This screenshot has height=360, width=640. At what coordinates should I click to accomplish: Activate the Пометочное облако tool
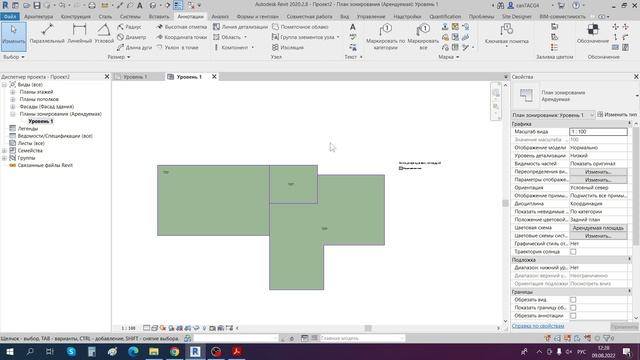(300, 27)
